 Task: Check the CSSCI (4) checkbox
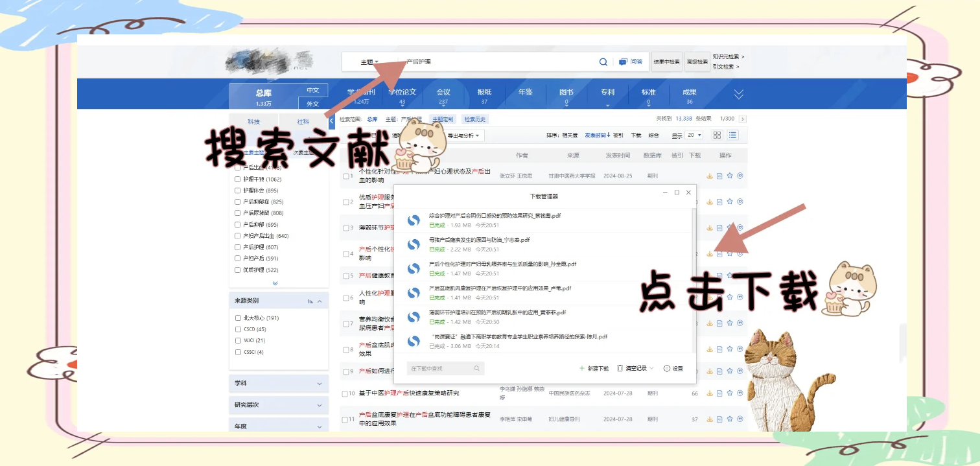pyautogui.click(x=238, y=352)
